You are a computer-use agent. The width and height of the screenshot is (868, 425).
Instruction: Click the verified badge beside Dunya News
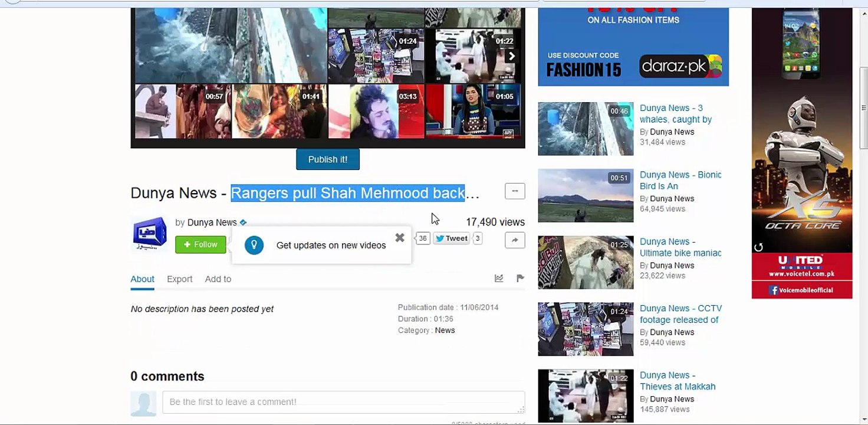click(243, 223)
